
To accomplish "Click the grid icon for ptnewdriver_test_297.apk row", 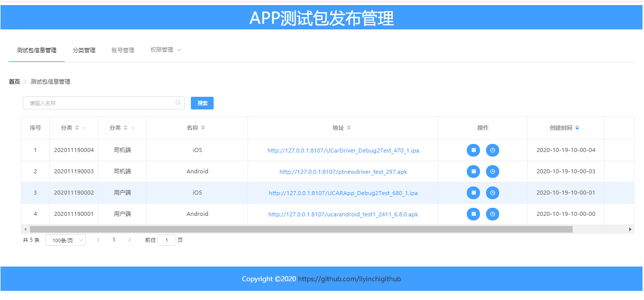I will [473, 171].
